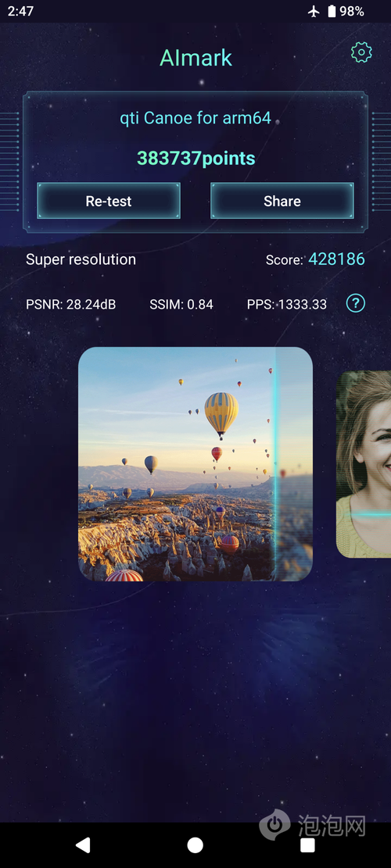Tap the Android home circle icon
The image size is (391, 868).
(x=195, y=845)
